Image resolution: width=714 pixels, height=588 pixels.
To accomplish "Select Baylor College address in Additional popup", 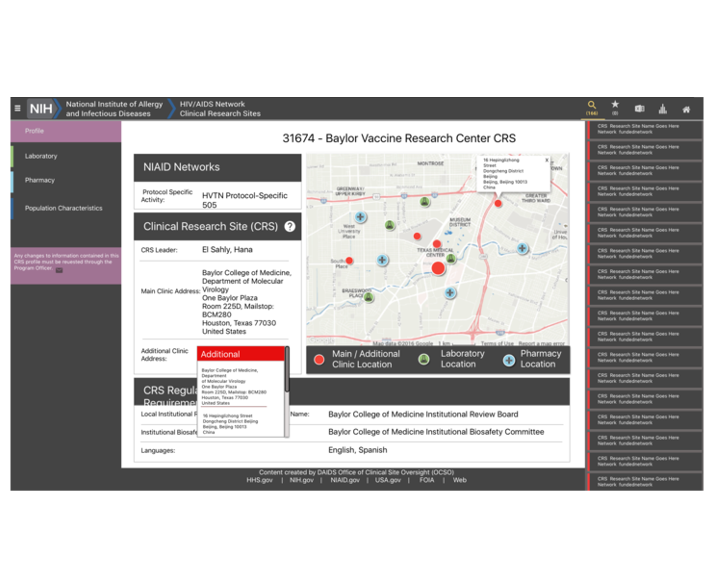I will point(234,386).
